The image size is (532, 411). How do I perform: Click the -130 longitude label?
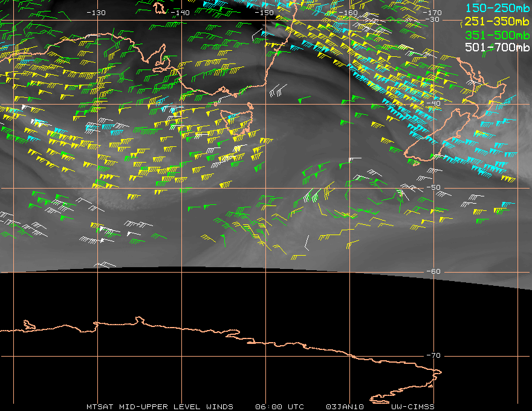click(x=96, y=13)
